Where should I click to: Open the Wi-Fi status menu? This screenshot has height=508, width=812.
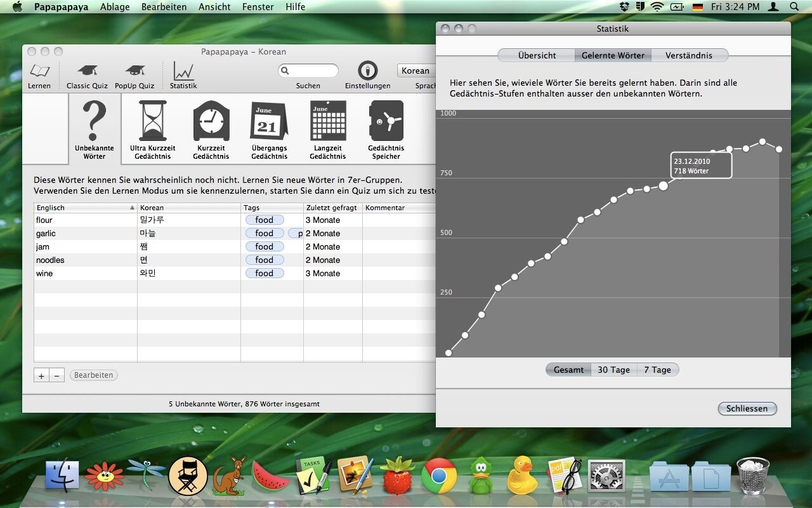[x=657, y=7]
